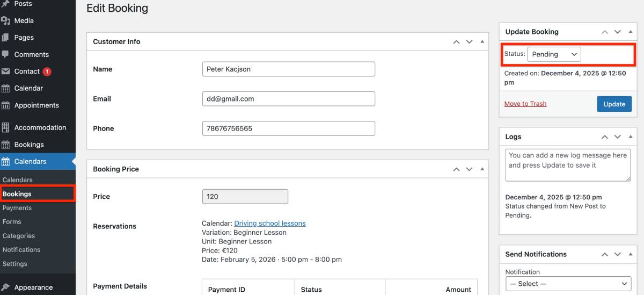Move Booking Price panel down
This screenshot has height=295, width=644.
469,169
